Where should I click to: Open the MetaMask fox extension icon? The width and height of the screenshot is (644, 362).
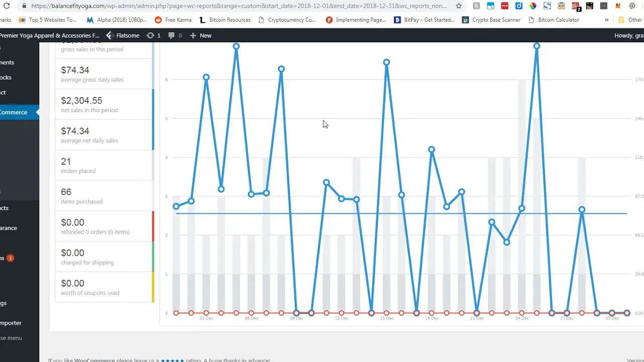[x=617, y=6]
